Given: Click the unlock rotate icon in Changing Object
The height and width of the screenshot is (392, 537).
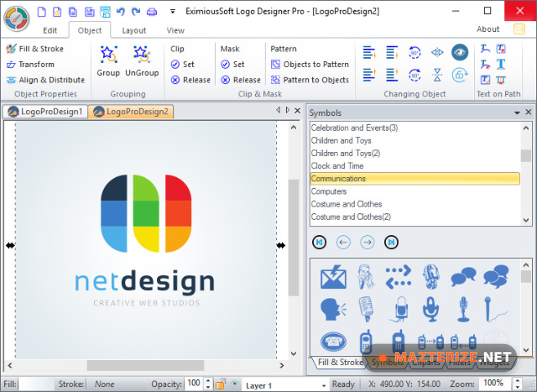Looking at the screenshot, I should point(459,75).
